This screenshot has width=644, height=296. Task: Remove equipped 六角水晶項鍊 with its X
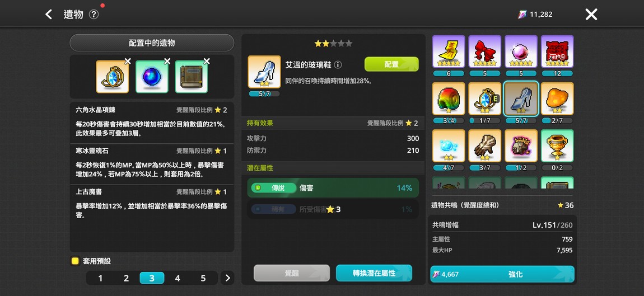pos(128,62)
